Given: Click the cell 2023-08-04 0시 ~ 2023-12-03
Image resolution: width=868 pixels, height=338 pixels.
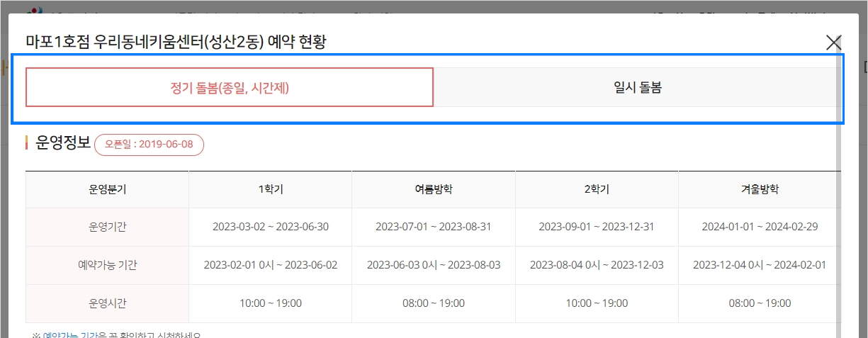Looking at the screenshot, I should point(597,265).
